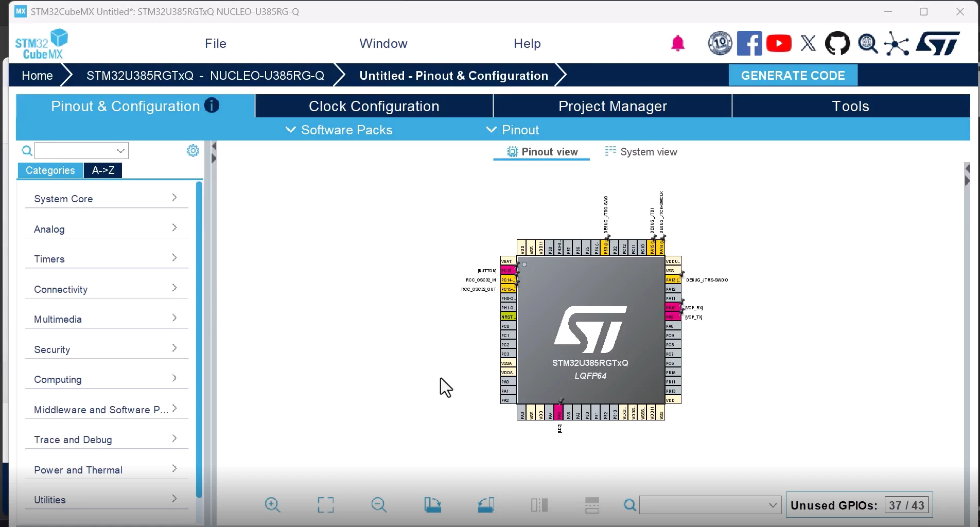The height and width of the screenshot is (527, 980).
Task: Expand the Multimedia category
Action: (x=107, y=319)
